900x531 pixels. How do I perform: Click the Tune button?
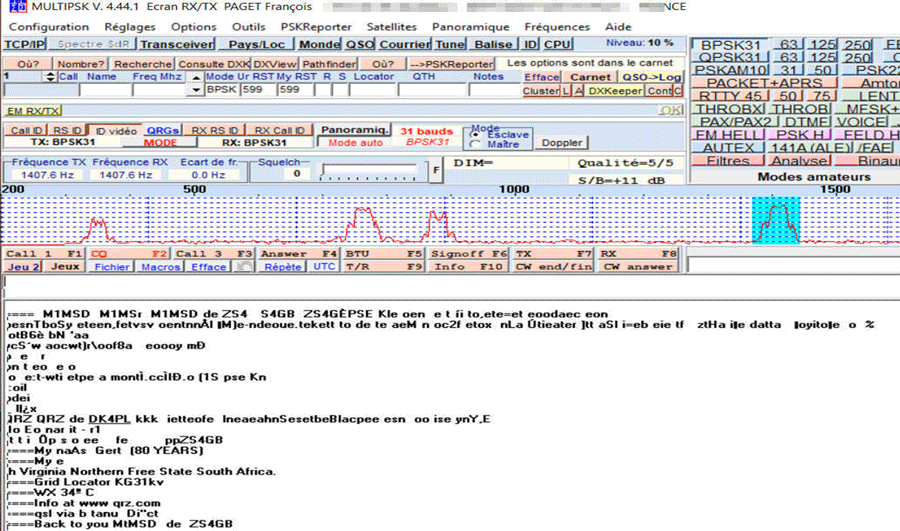point(449,44)
